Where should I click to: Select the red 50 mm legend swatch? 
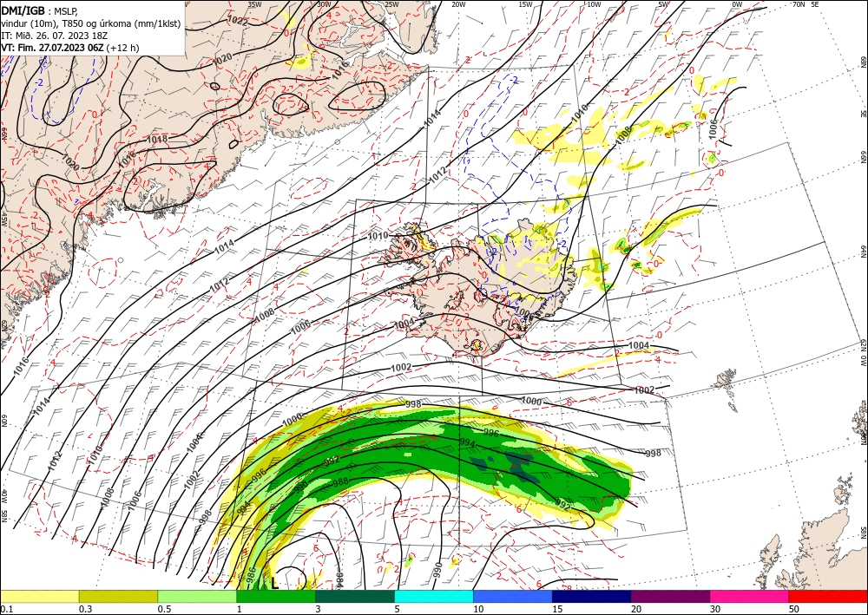[x=828, y=596]
